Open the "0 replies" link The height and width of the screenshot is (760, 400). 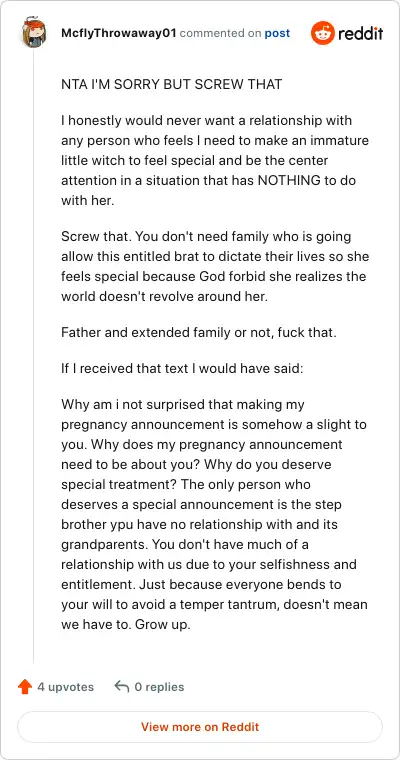159,687
